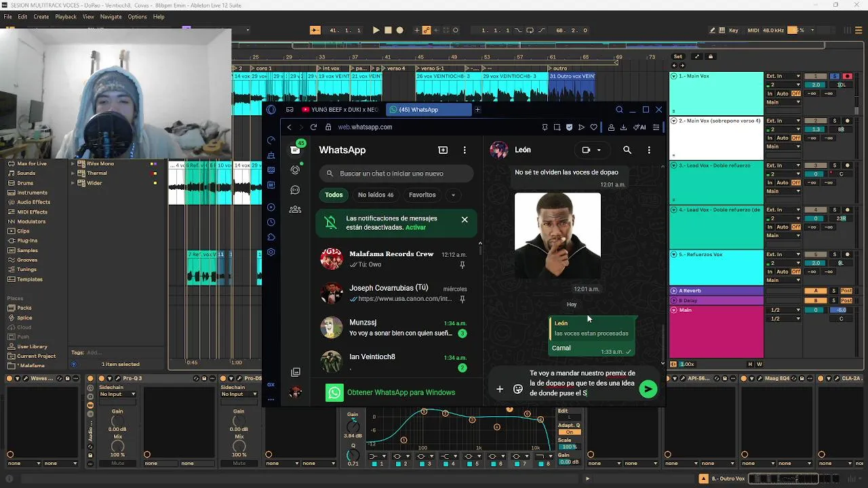The width and height of the screenshot is (868, 488).
Task: Open Ableton's Help menu
Action: point(159,17)
